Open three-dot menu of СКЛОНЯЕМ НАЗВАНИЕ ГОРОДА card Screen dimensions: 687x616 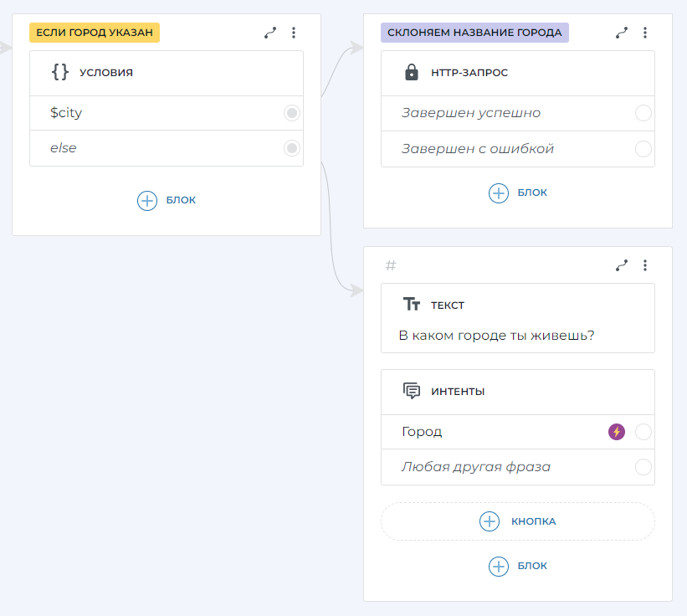click(x=645, y=33)
